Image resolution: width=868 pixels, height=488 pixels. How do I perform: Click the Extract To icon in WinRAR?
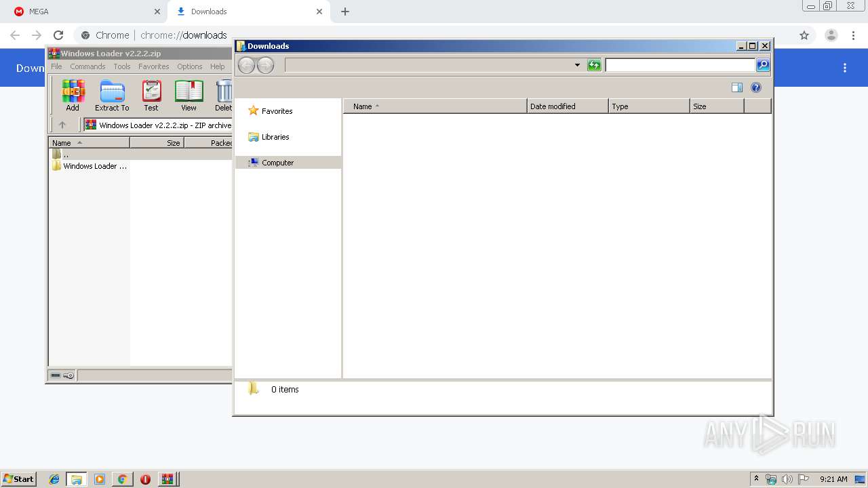[x=112, y=96]
